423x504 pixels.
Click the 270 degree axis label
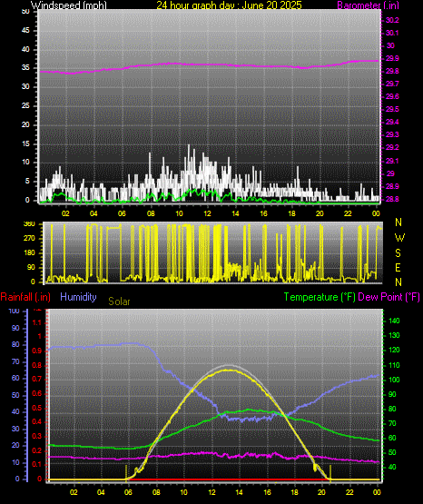tap(29, 239)
